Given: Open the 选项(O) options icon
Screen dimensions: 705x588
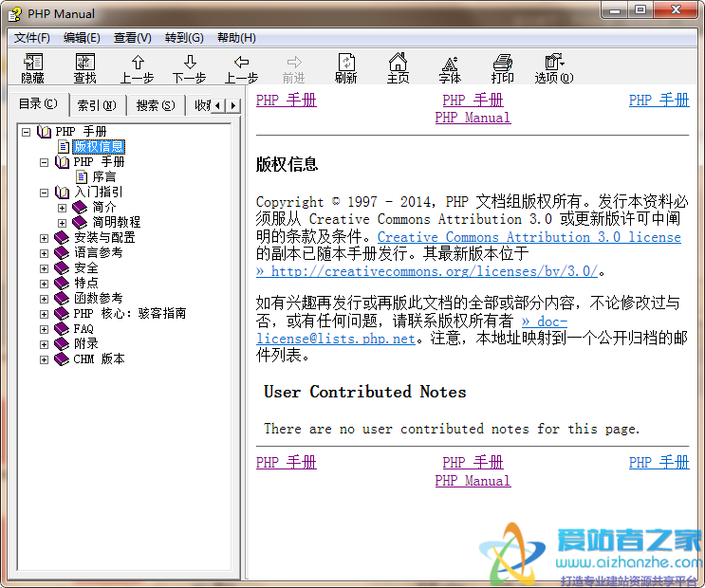Looking at the screenshot, I should click(554, 68).
